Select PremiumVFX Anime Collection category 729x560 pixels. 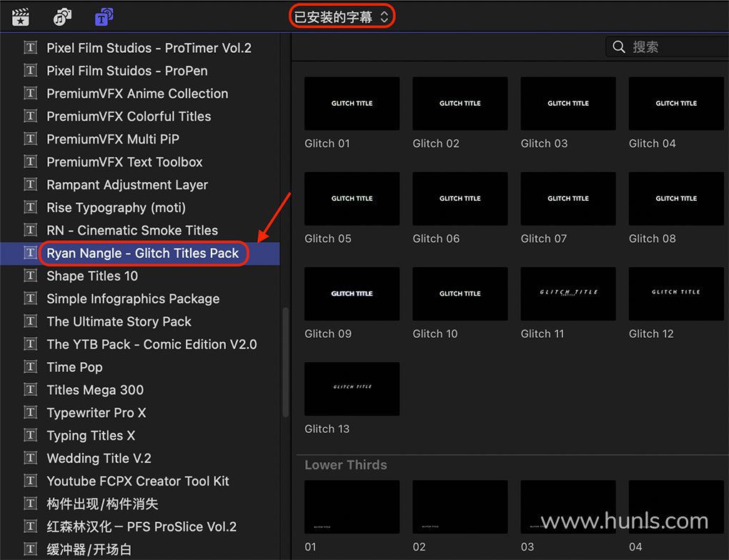[x=137, y=94]
